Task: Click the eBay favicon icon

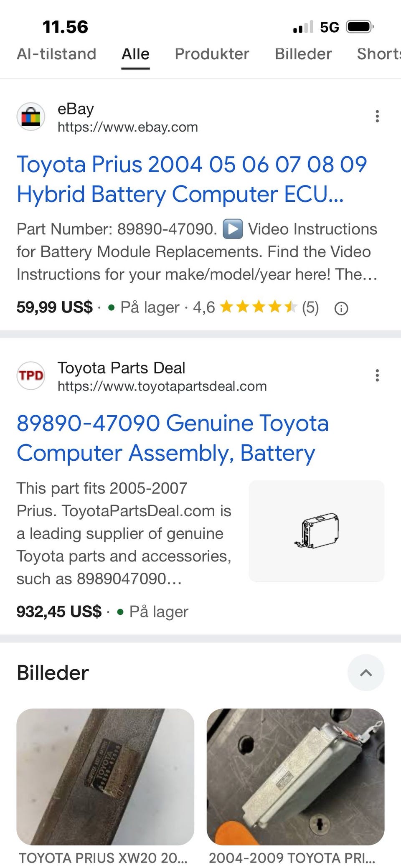Action: pos(30,117)
